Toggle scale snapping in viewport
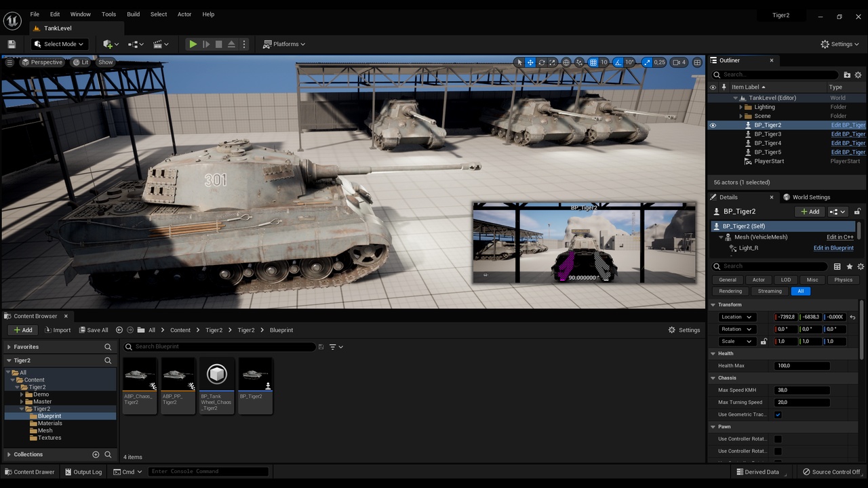Image resolution: width=868 pixels, height=488 pixels. coord(646,62)
